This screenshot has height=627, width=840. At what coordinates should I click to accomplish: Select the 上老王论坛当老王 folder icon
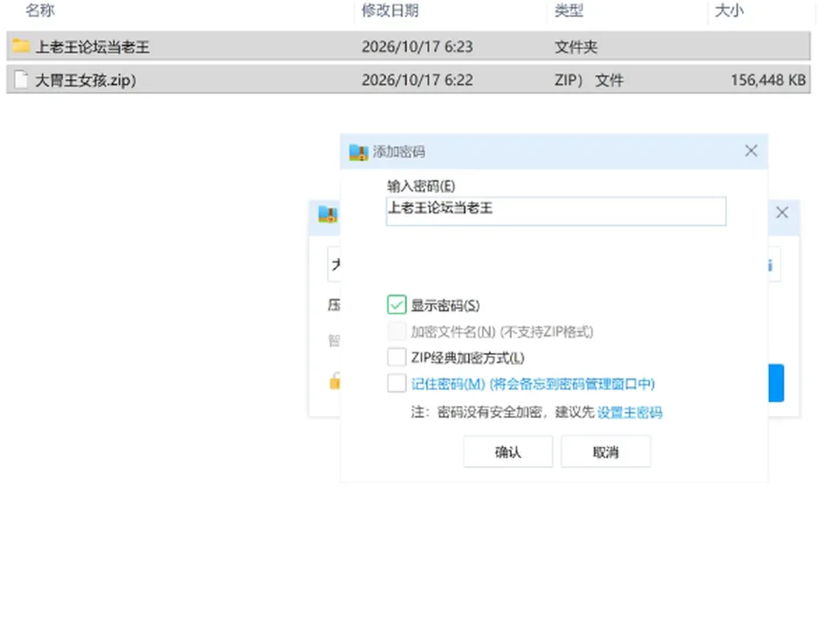tap(21, 46)
